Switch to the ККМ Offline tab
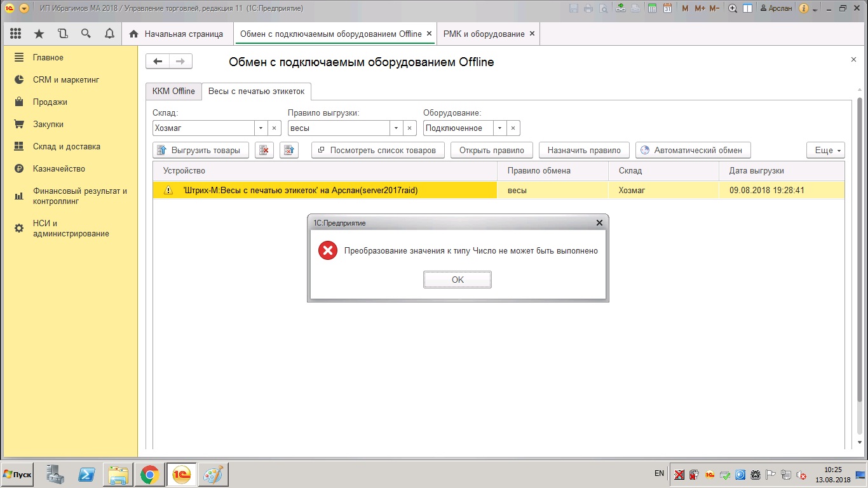Viewport: 868px width, 488px height. click(x=173, y=91)
